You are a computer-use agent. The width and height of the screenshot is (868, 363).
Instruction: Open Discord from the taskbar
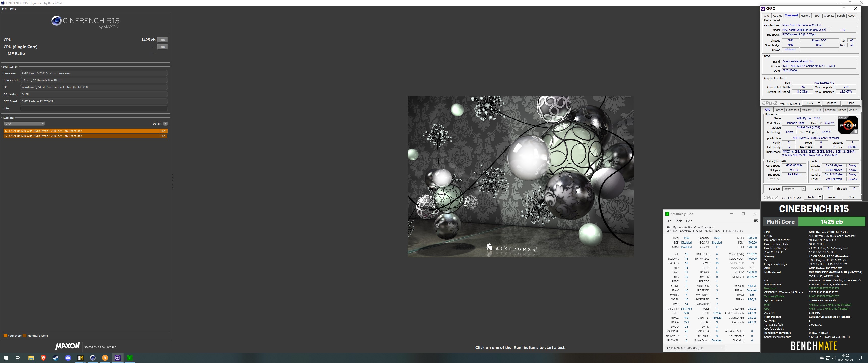point(68,358)
